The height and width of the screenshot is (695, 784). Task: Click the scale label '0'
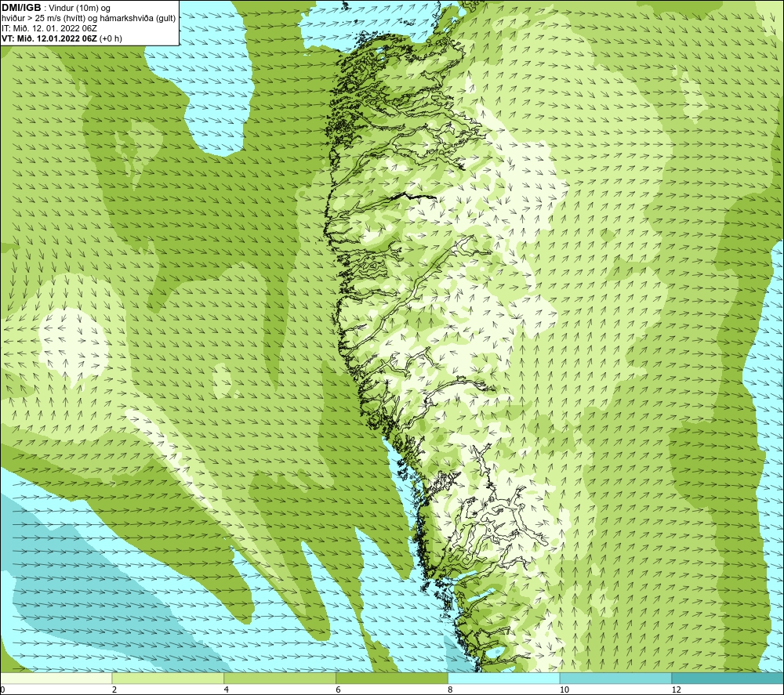(2, 690)
